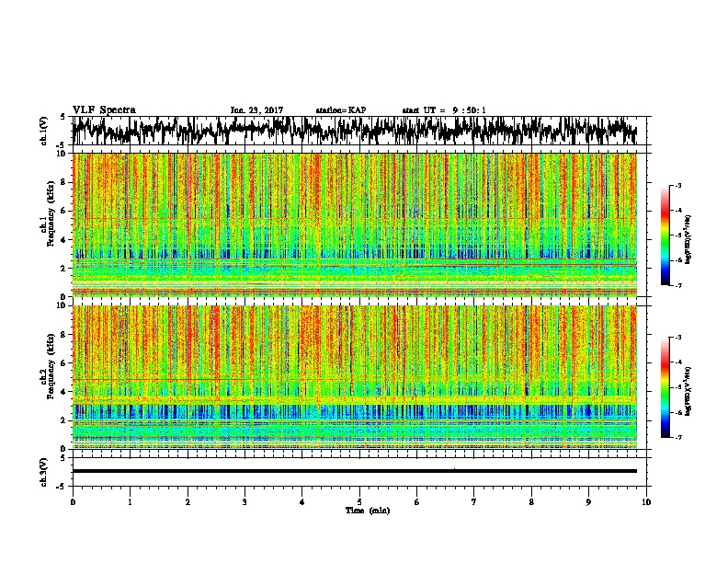Image resolution: width=728 pixels, height=563 pixels.
Task: Click the "Time (min)" axis label
Action: pos(368,511)
